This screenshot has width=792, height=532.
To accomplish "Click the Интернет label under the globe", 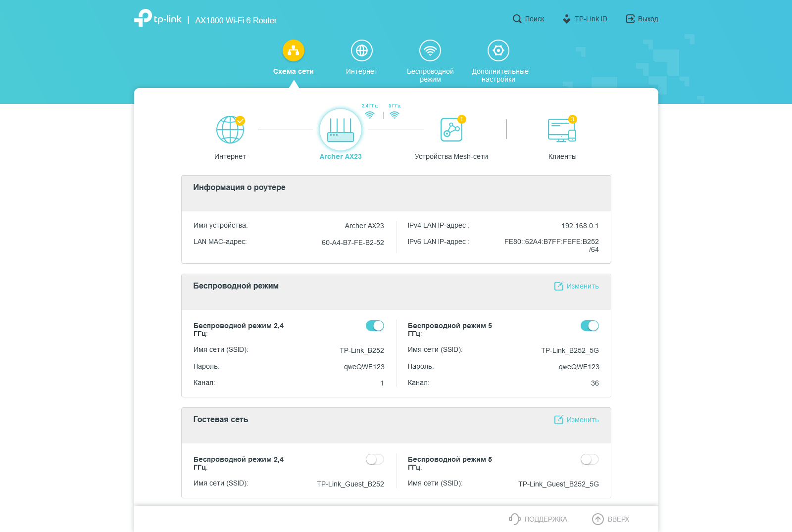I will pos(230,156).
